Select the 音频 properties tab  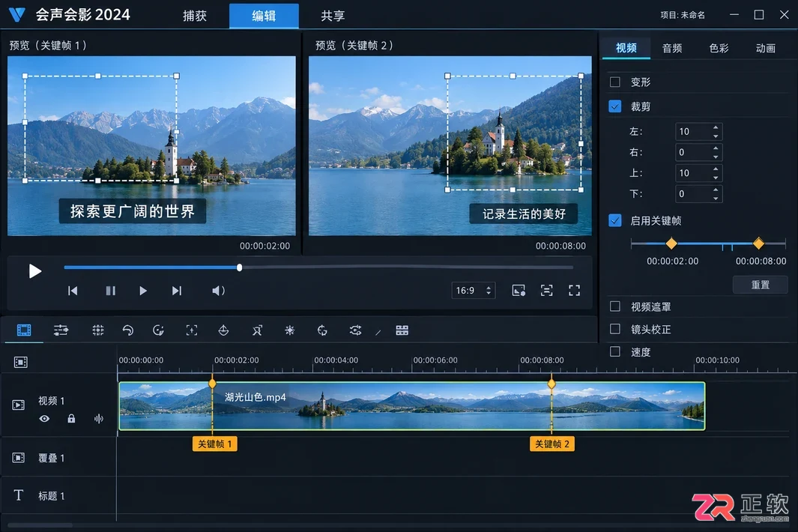tap(672, 49)
